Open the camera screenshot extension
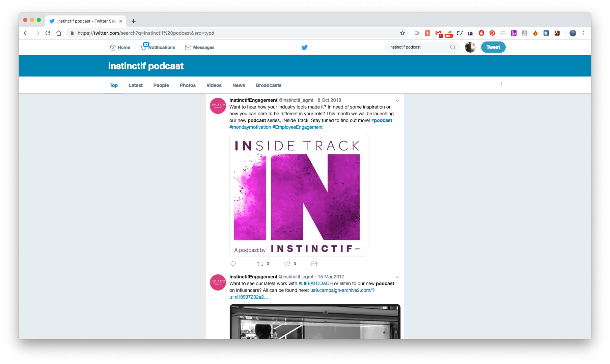 (471, 33)
